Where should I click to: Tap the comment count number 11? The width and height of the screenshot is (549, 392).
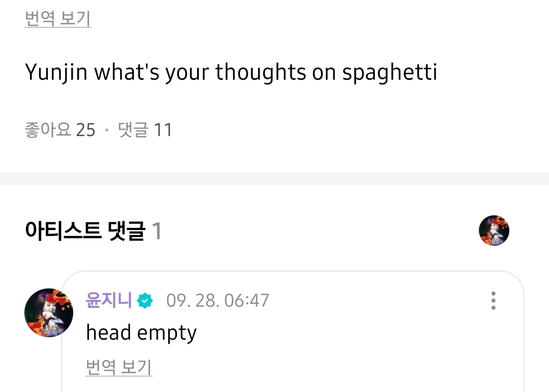tap(163, 130)
